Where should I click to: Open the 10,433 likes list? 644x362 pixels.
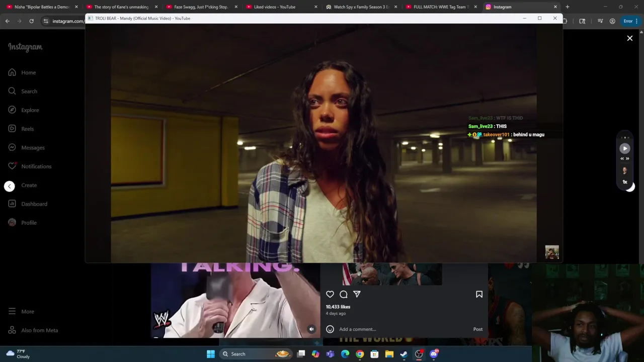pos(338,307)
